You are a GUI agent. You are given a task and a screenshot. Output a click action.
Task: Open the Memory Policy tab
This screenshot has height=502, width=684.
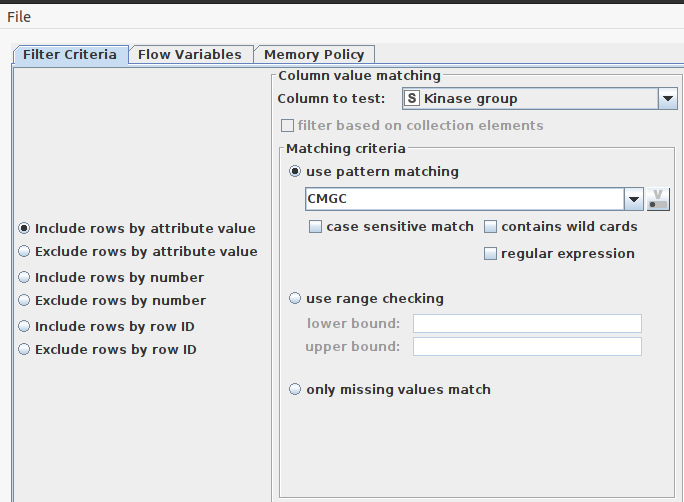(313, 55)
